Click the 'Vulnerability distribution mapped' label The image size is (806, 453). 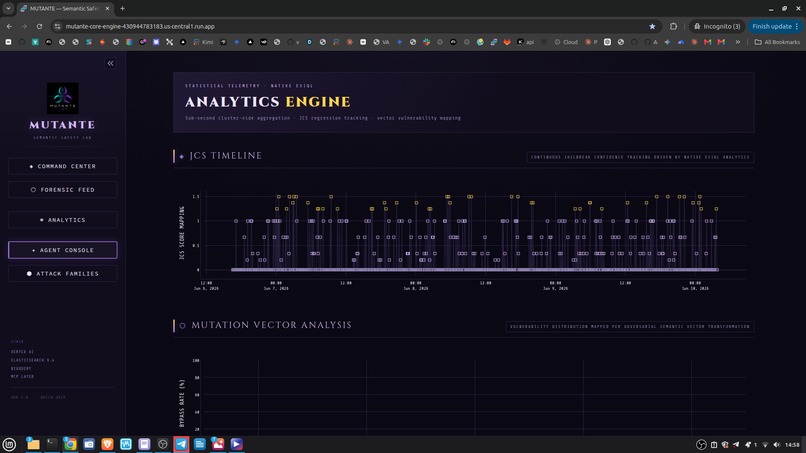pyautogui.click(x=630, y=327)
